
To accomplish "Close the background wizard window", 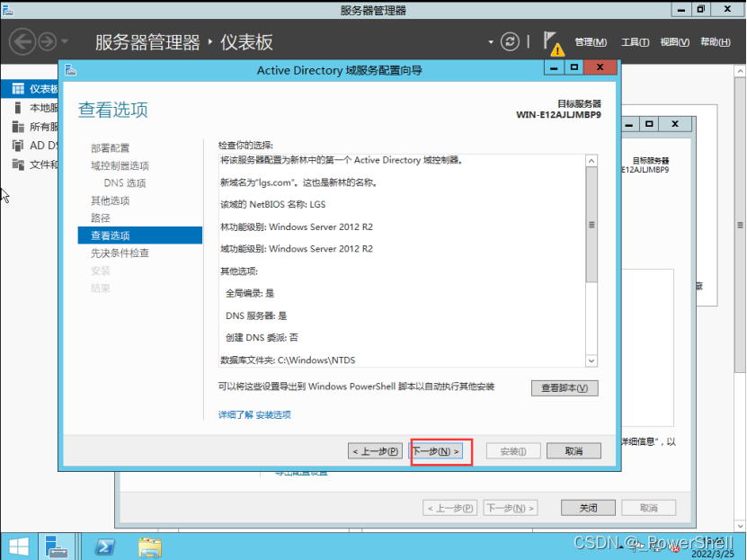I will [x=675, y=124].
